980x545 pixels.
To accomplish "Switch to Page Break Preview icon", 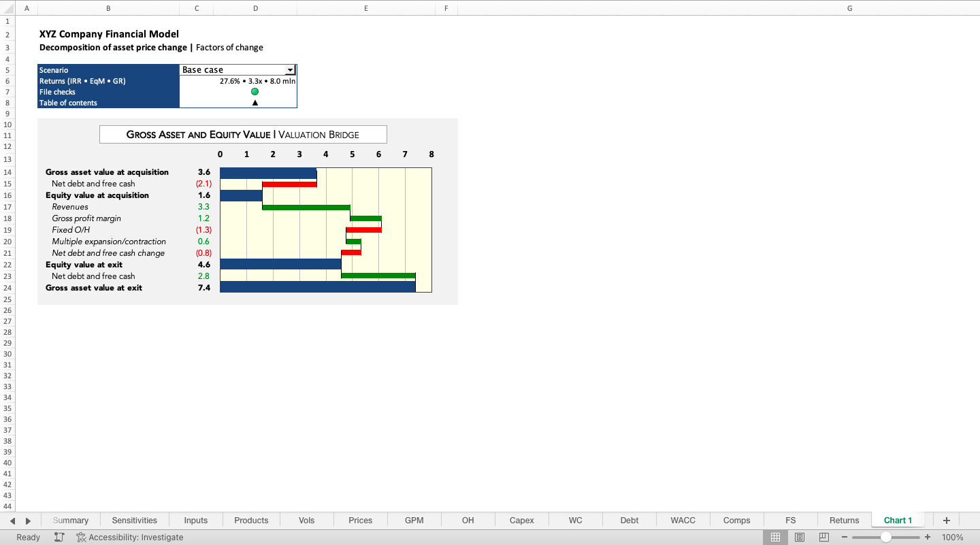I will (x=824, y=537).
